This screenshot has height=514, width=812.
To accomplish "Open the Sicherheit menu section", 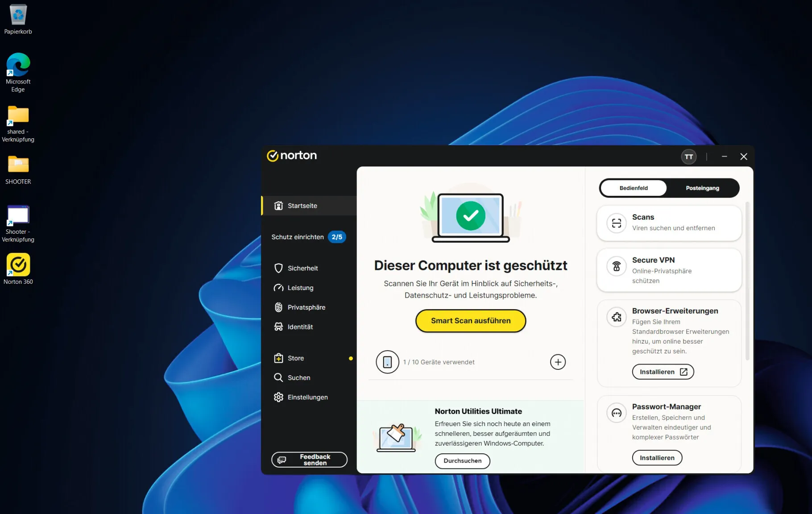I will pyautogui.click(x=302, y=268).
